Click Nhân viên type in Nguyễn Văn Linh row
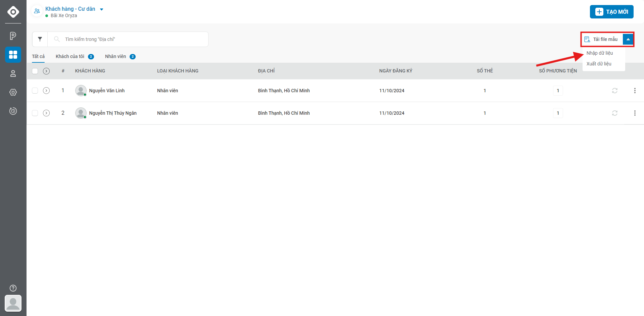Screen dimensions: 644x316 pos(168,91)
